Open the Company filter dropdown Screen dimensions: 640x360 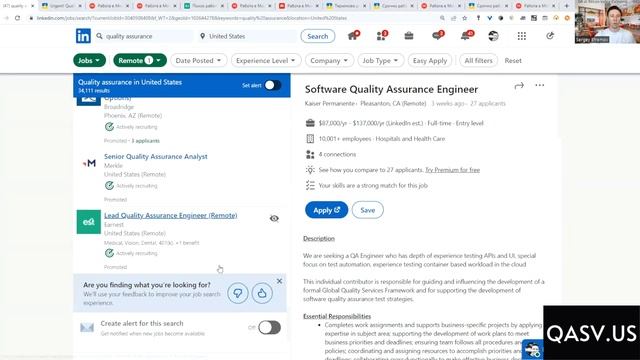(329, 60)
